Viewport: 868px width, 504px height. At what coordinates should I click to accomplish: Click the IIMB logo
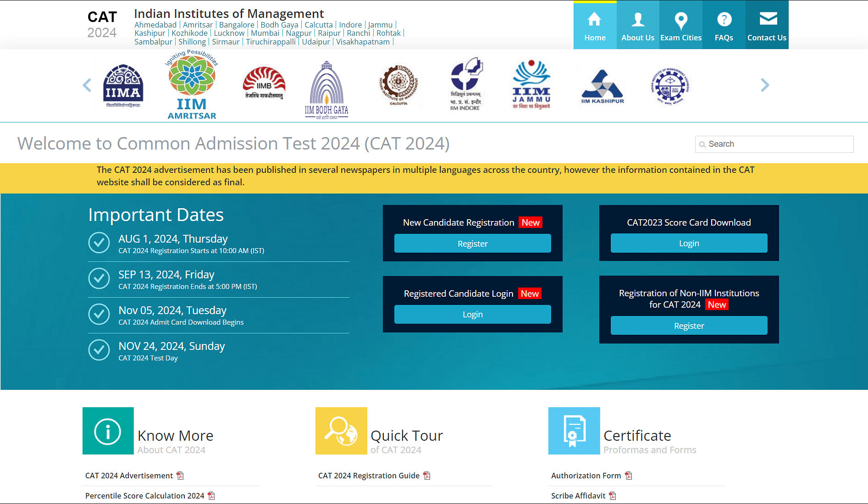[x=264, y=83]
